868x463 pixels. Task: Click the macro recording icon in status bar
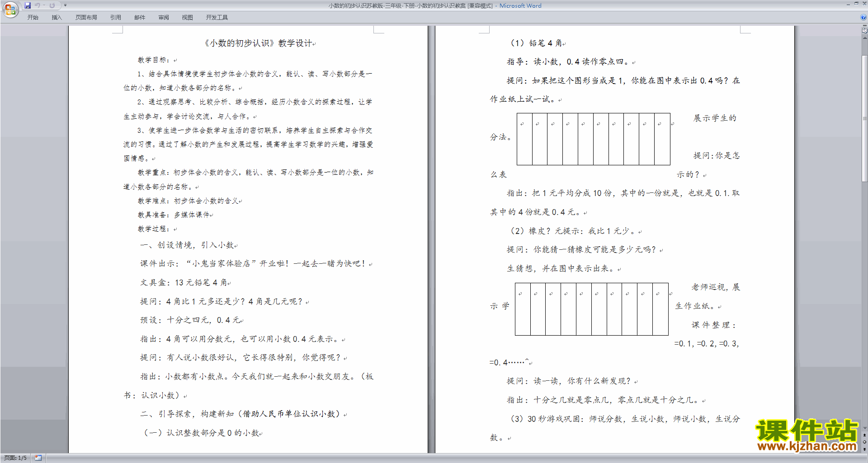pos(38,458)
